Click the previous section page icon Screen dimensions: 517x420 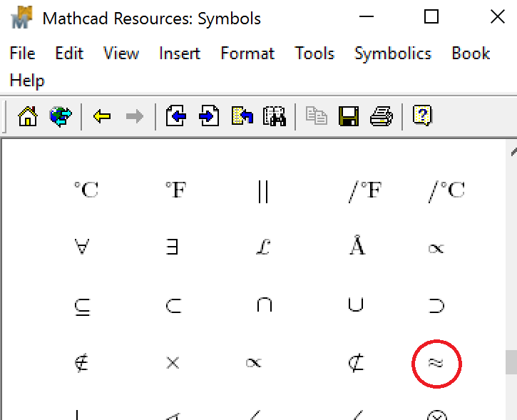click(175, 116)
